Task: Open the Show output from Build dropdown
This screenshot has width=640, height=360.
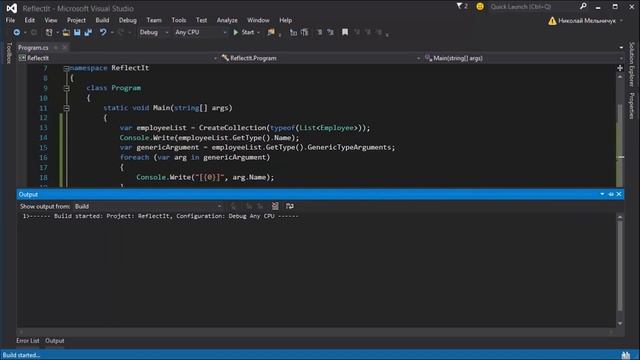Action: pos(148,207)
